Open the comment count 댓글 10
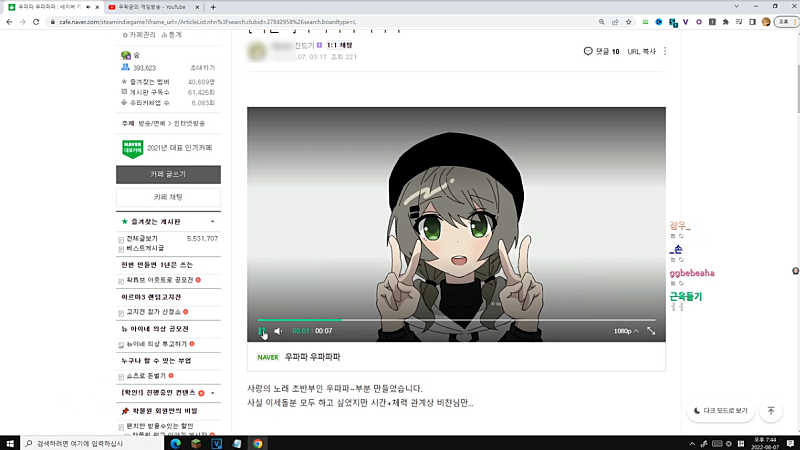Image resolution: width=800 pixels, height=450 pixels. click(x=602, y=52)
